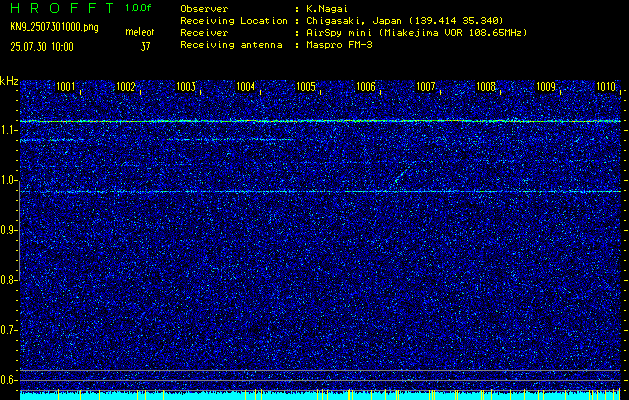Click the 1010 time marker
Screen dimensions: 629x400
pos(606,87)
